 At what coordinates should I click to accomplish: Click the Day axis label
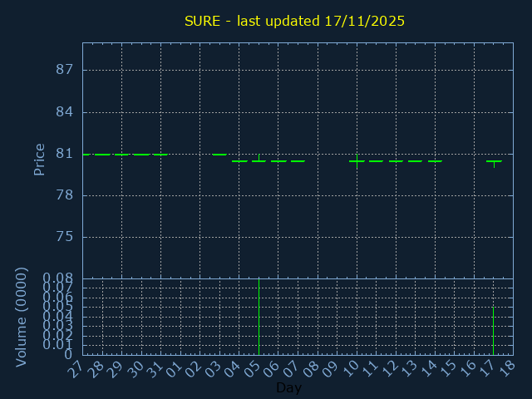[288, 388]
